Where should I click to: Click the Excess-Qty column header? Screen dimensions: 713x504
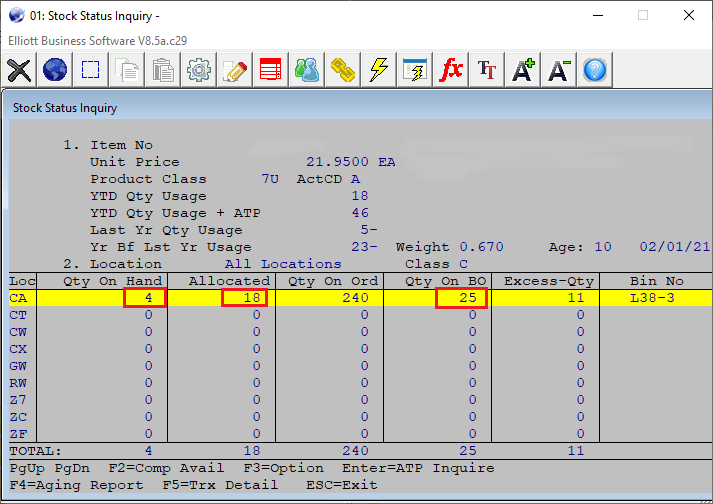[549, 281]
